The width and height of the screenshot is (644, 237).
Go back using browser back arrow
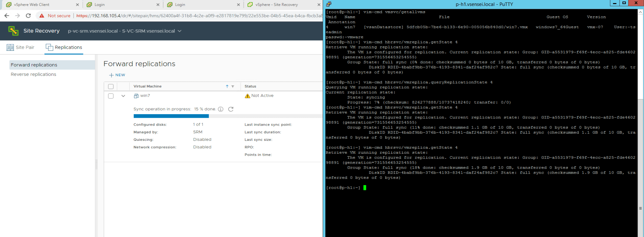tap(7, 16)
